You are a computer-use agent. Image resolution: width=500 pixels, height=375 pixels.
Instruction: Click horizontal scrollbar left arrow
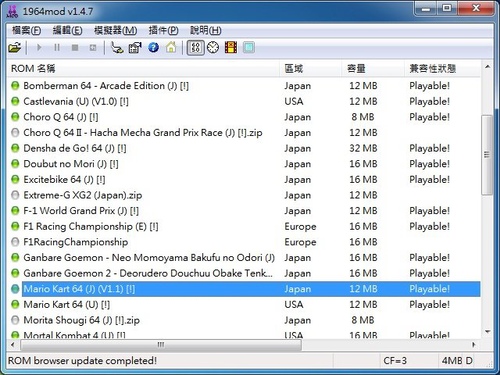coord(13,345)
